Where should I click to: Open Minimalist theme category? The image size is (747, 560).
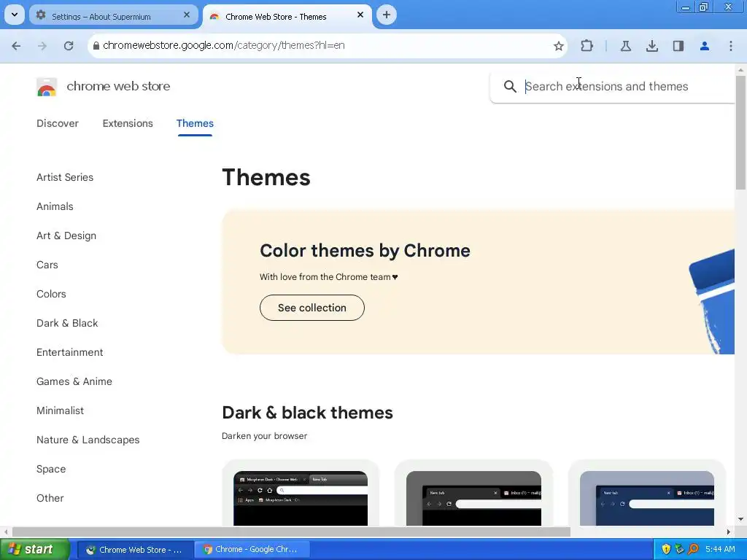(60, 411)
